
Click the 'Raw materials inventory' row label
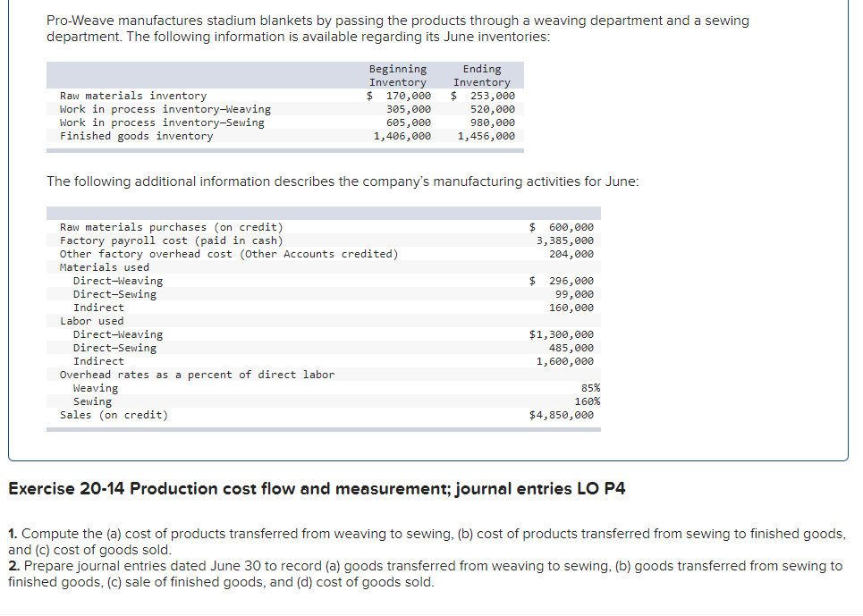coord(133,96)
